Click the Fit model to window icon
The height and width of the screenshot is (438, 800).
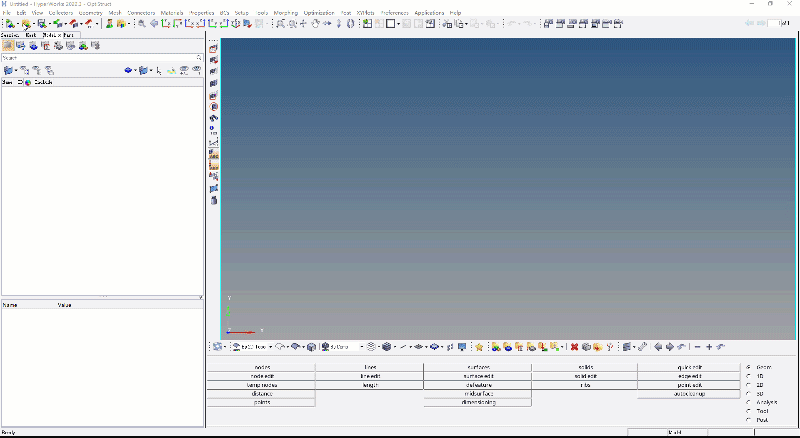[x=281, y=23]
